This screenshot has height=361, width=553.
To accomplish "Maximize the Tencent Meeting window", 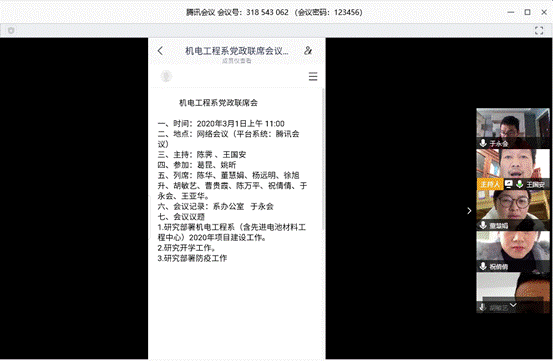I will point(528,12).
